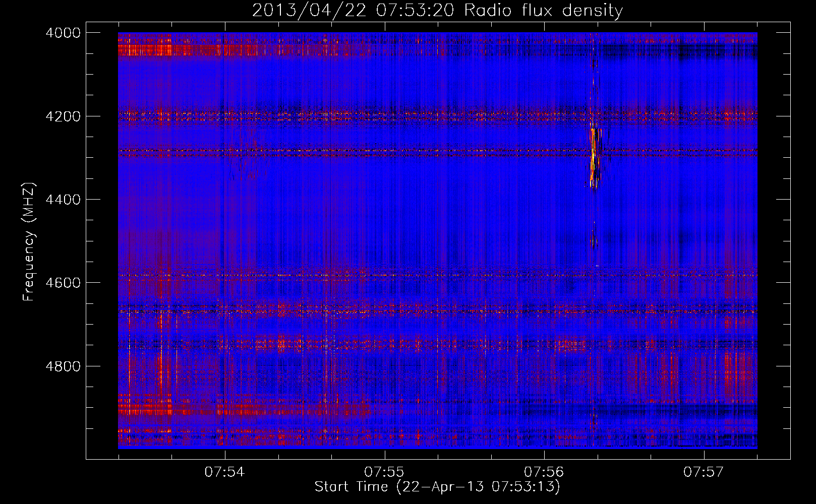
Task: Click the 07:54 time tick label
Action: tap(224, 472)
